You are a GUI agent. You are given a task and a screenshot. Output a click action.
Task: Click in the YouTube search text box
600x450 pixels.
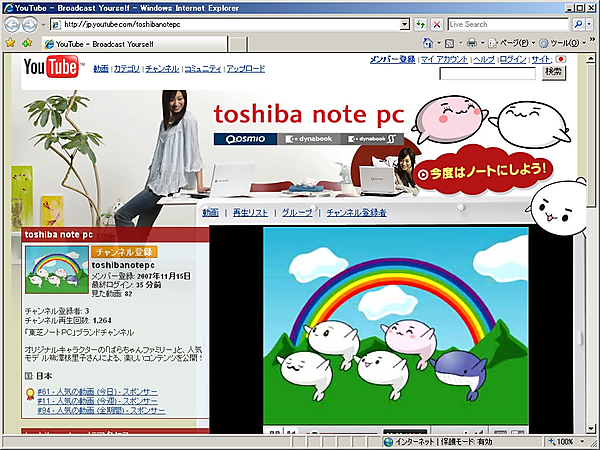click(488, 73)
